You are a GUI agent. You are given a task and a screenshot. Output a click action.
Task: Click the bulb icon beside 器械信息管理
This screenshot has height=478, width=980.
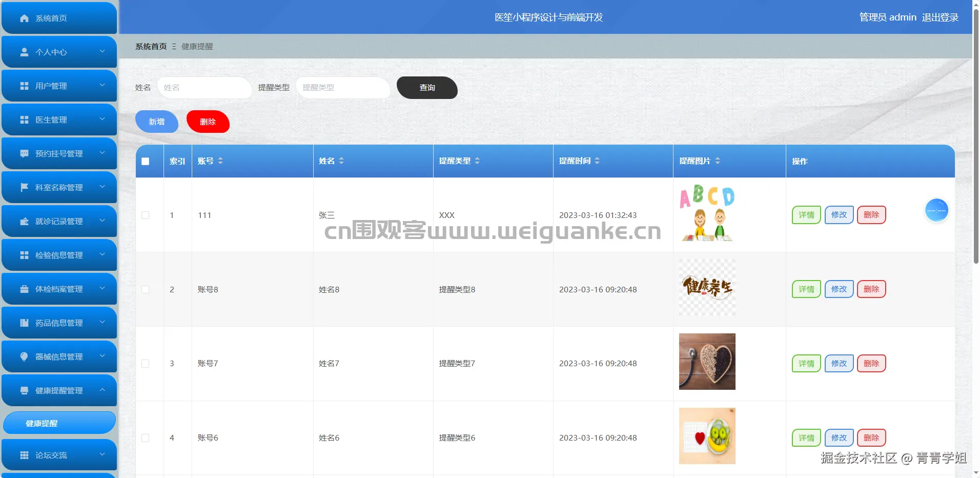pos(24,357)
